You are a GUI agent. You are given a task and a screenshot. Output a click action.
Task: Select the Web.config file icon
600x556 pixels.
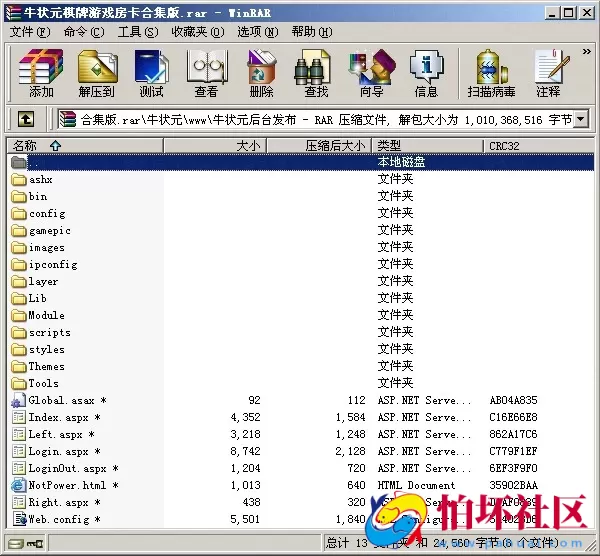[x=19, y=519]
